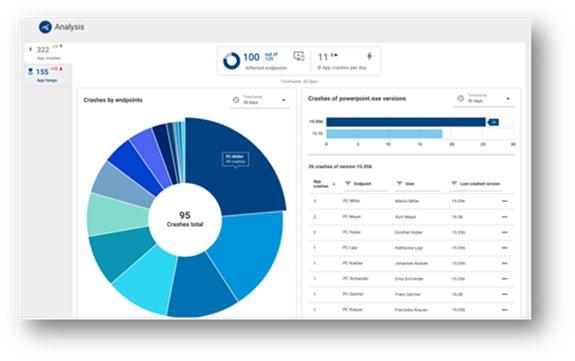The height and width of the screenshot is (361, 575).
Task: Open more options for PC Müller row
Action: (x=505, y=201)
